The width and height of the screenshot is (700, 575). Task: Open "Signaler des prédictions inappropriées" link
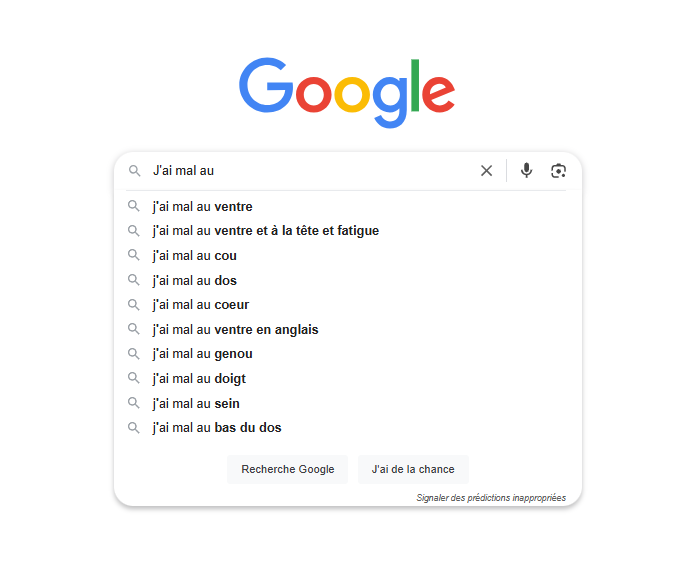(x=491, y=498)
